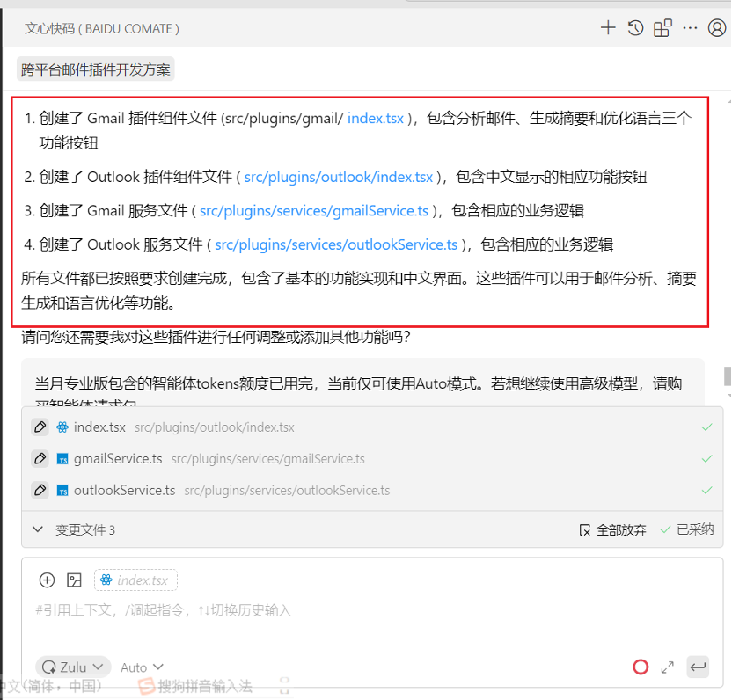Click 已采纳 accepted status
Viewport: 732px width, 700px height.
[687, 529]
